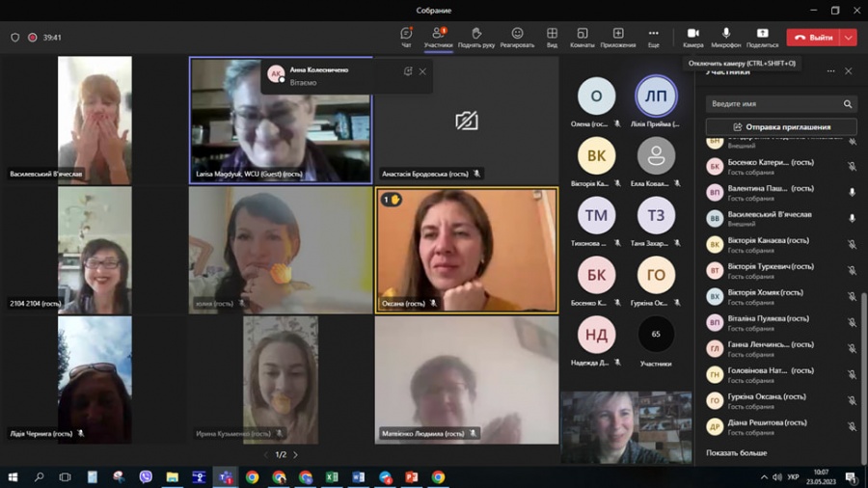This screenshot has height=488, width=868.
Task: Close the participants side panel
Action: [848, 71]
